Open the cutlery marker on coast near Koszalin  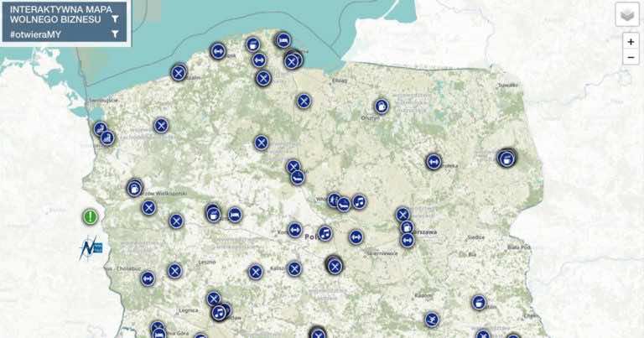[179, 73]
